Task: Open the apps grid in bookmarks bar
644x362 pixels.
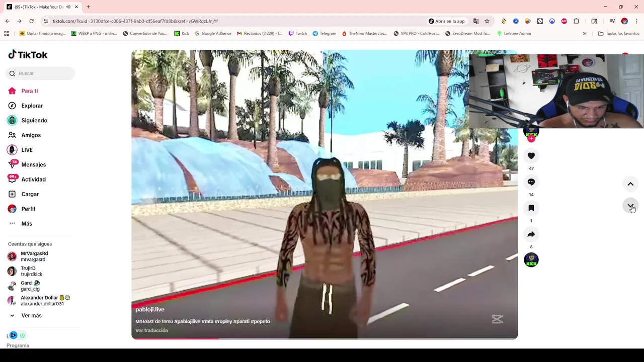Action: 7,34
